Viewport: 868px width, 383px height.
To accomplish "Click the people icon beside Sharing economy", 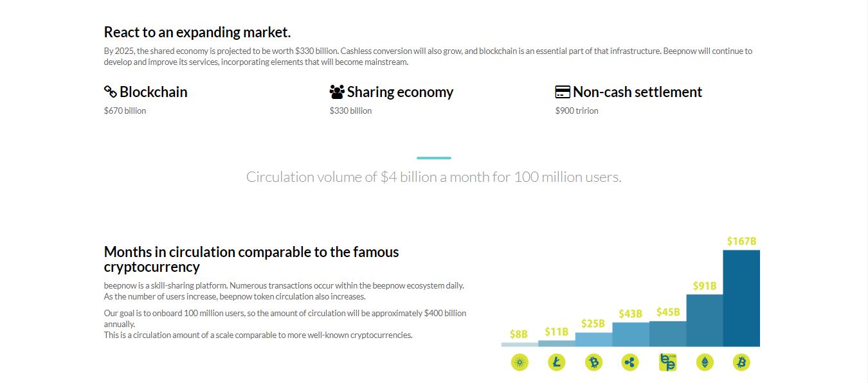I will tap(337, 92).
